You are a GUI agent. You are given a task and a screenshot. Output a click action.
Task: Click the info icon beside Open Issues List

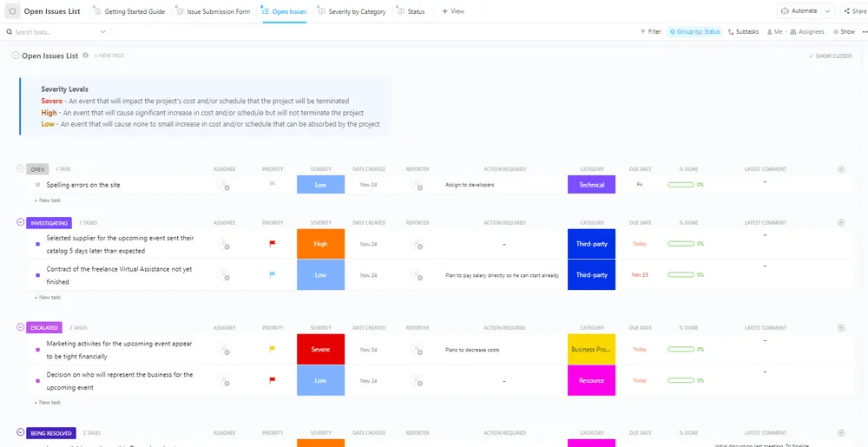85,56
